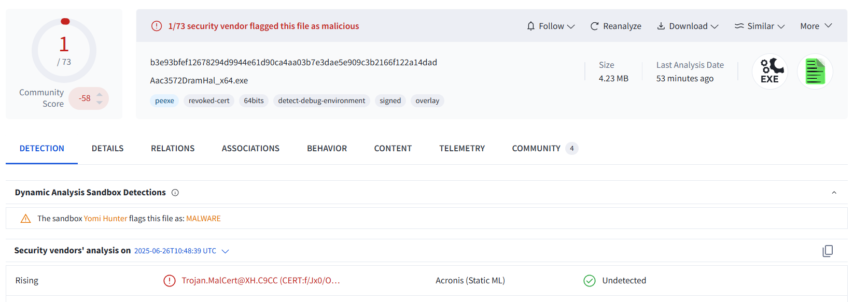868x302 pixels.
Task: Click the info icon beside Dynamic Analysis Sandbox Detections
Action: click(175, 193)
